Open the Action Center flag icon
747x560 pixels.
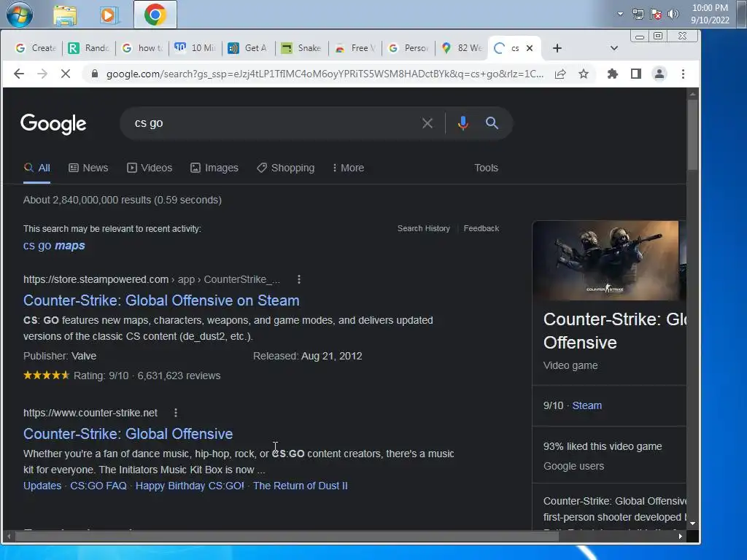point(656,14)
